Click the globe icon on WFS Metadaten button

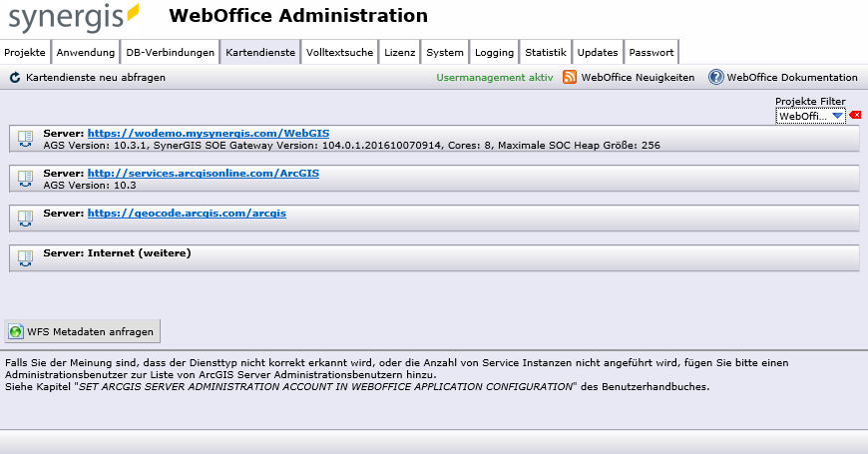pos(16,331)
